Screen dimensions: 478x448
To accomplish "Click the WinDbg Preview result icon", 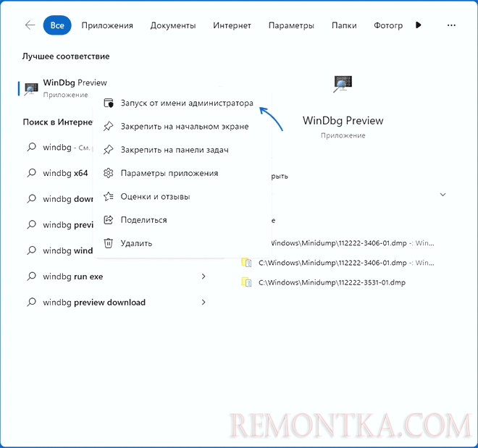I will click(31, 88).
